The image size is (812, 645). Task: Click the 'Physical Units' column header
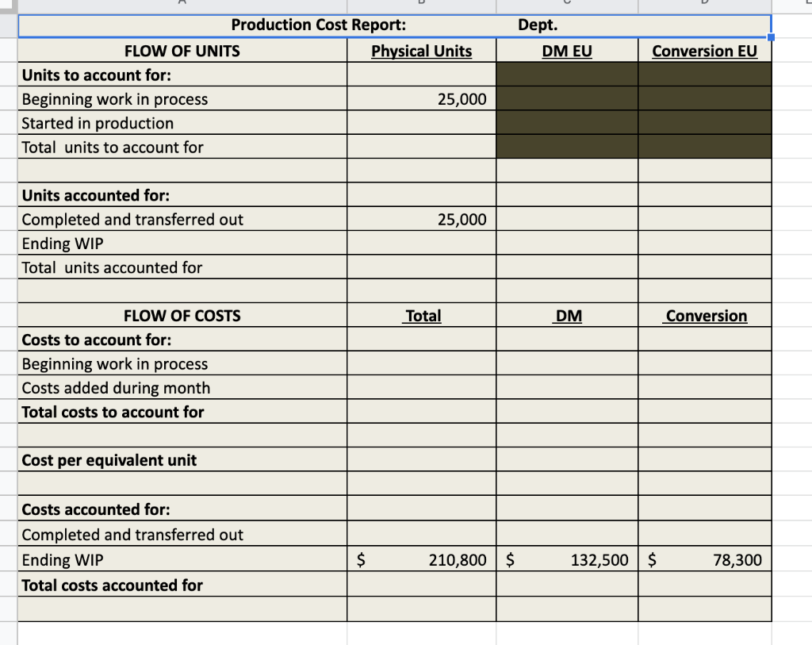click(x=422, y=51)
